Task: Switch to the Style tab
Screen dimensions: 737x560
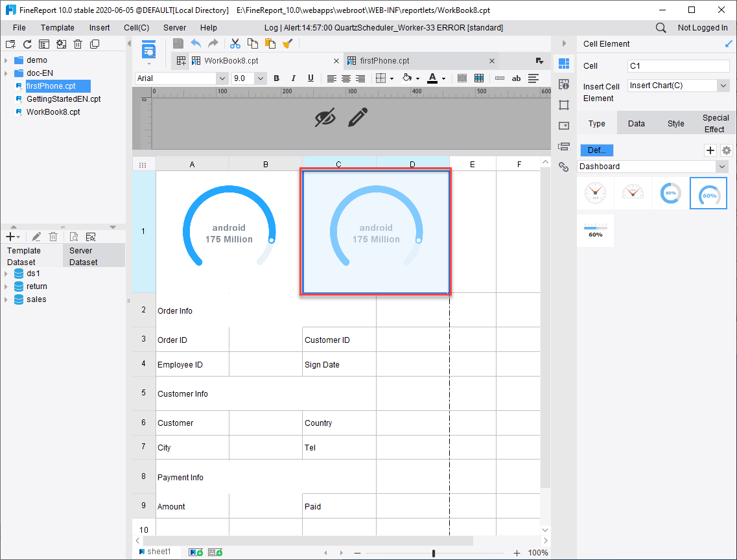Action: (x=675, y=124)
